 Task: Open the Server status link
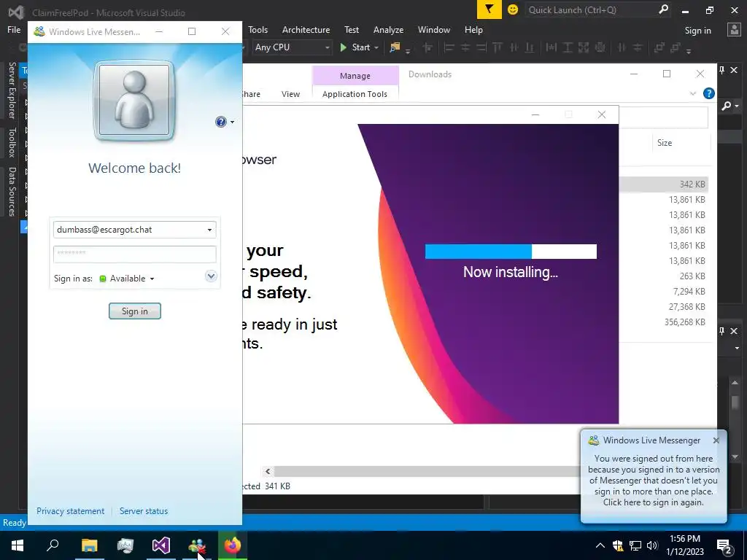[144, 511]
